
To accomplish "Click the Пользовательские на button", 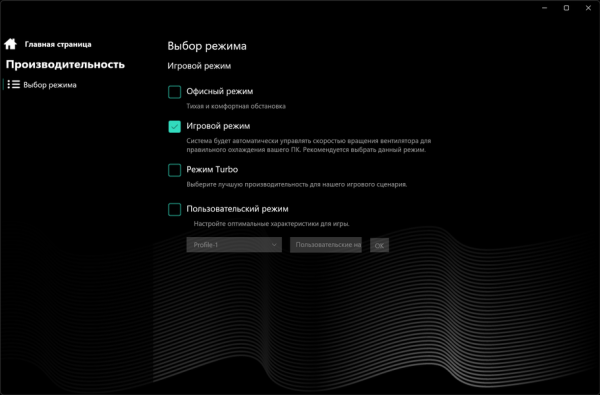I will coord(326,245).
